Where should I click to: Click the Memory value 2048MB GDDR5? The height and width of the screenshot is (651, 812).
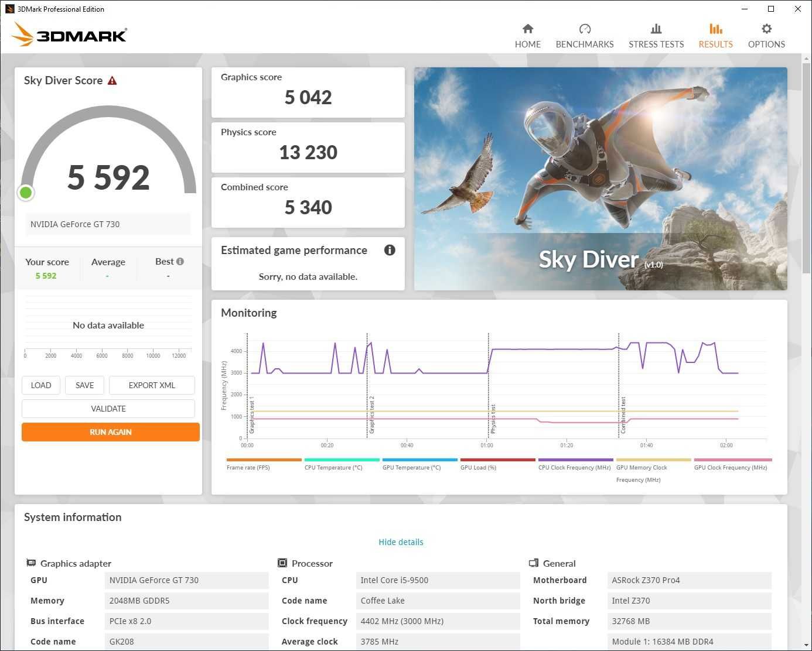tap(186, 601)
